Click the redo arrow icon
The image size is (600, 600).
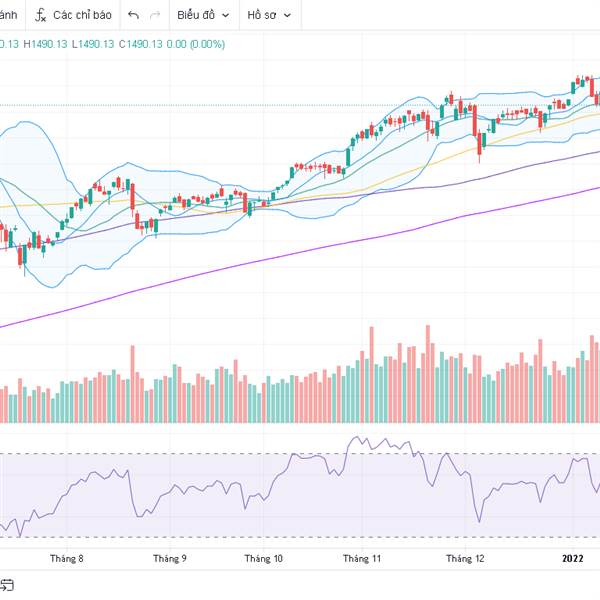(x=155, y=15)
